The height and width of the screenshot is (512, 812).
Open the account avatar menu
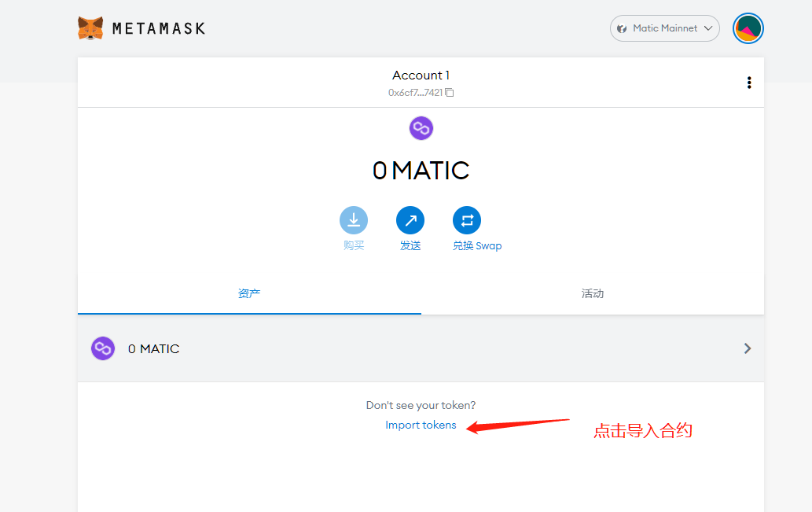(748, 28)
